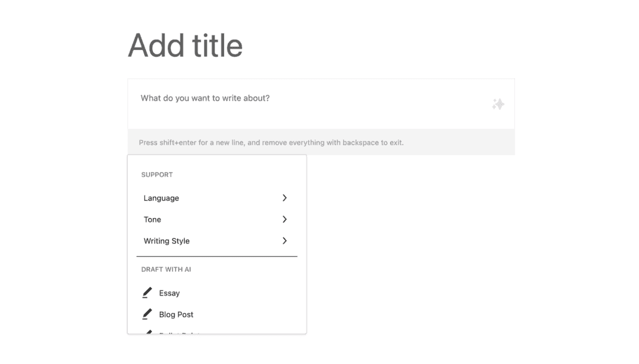The height and width of the screenshot is (364, 639).
Task: Choose the Tone menu entry
Action: pos(217,219)
